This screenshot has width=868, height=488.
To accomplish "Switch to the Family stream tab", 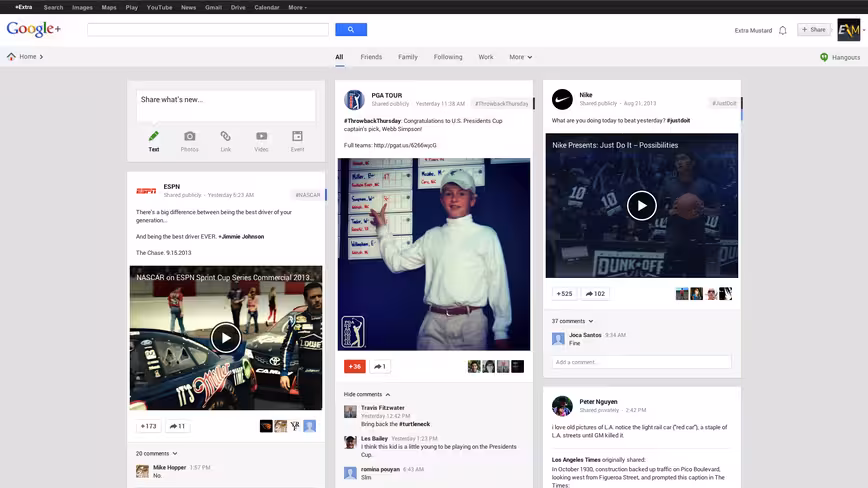I will [408, 57].
